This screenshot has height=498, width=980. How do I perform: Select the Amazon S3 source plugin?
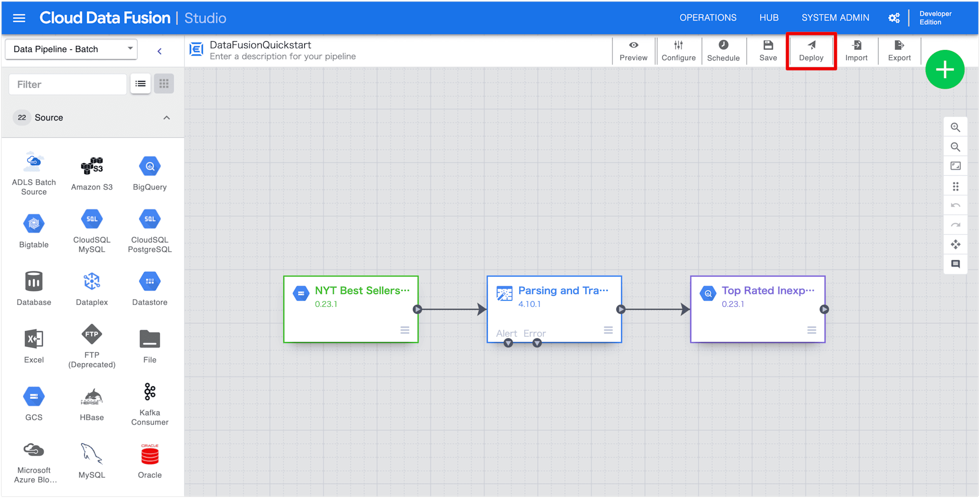pyautogui.click(x=92, y=174)
